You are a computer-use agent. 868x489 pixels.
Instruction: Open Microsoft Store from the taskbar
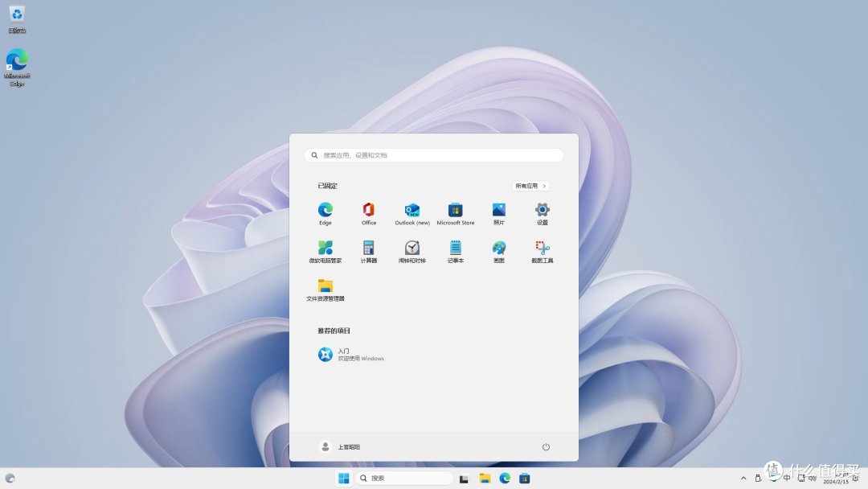pos(525,478)
